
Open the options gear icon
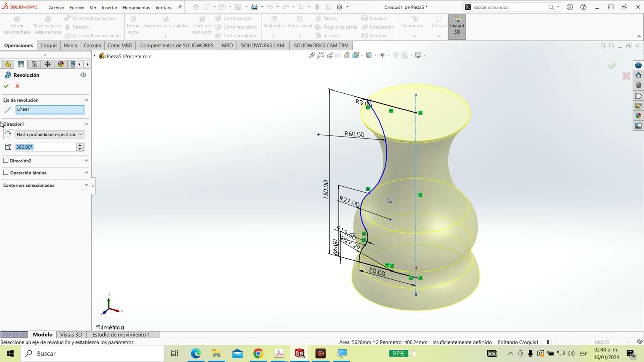coord(339,7)
